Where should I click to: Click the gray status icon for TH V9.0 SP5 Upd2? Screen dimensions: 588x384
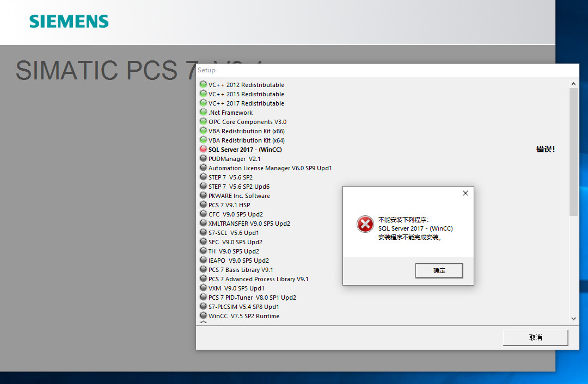click(203, 250)
